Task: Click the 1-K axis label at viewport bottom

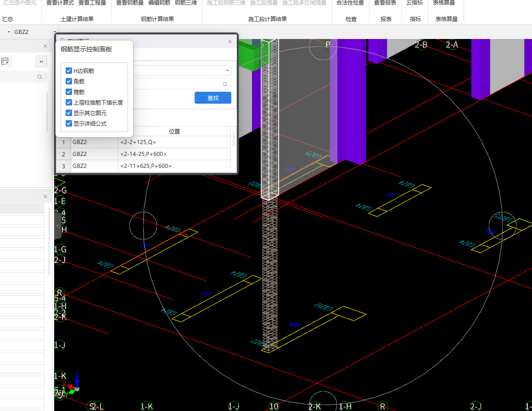Action: 146,406
